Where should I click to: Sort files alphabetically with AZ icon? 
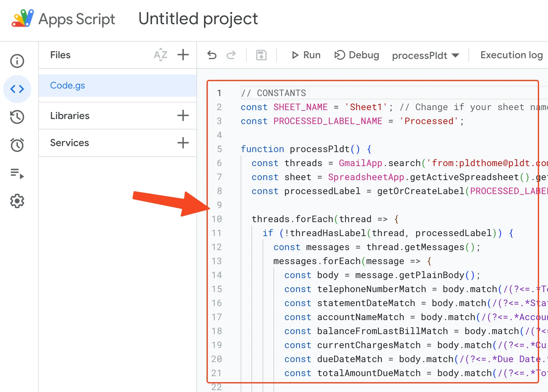160,55
